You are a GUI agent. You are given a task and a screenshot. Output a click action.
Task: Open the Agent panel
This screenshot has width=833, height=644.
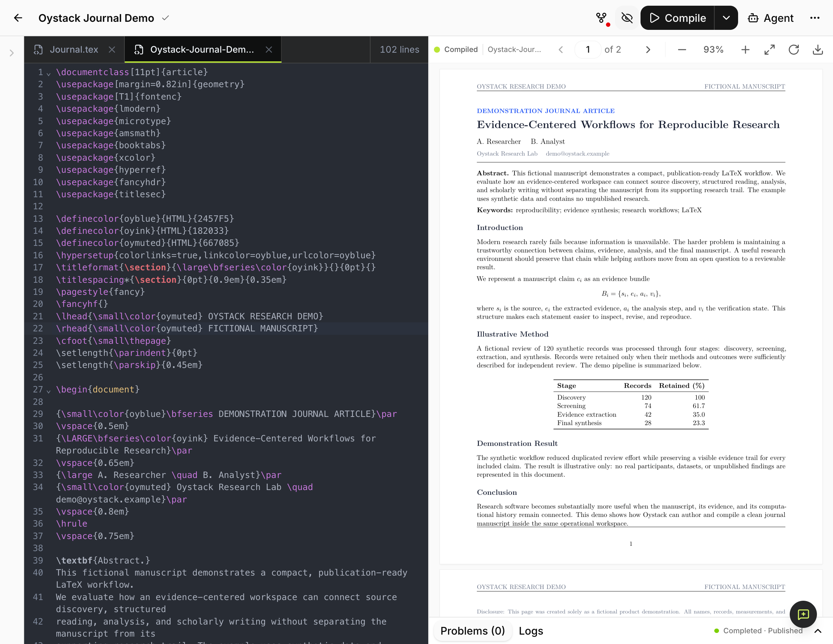(770, 18)
